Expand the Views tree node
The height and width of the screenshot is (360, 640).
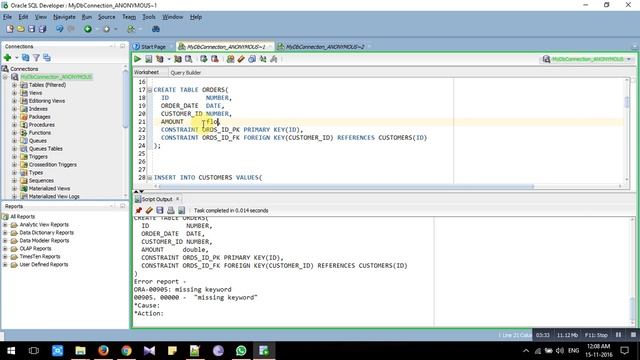(x=14, y=93)
